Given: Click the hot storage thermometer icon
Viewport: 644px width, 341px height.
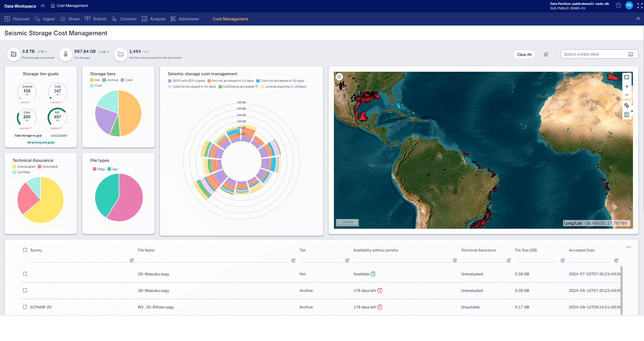Looking at the screenshot, I should click(x=66, y=54).
